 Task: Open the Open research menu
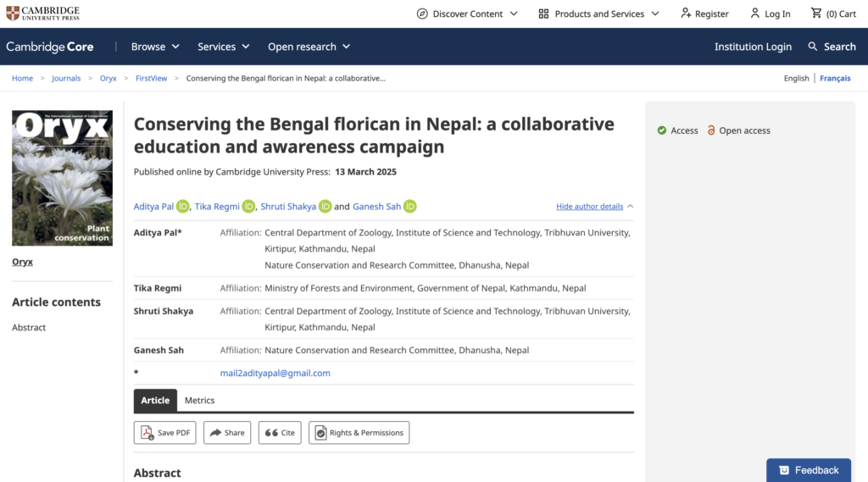click(x=309, y=47)
